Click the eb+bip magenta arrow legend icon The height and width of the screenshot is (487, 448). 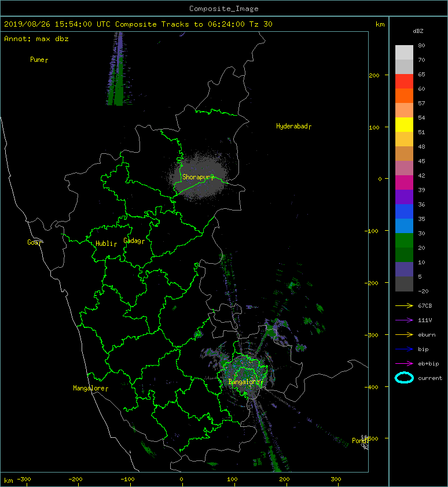click(404, 363)
